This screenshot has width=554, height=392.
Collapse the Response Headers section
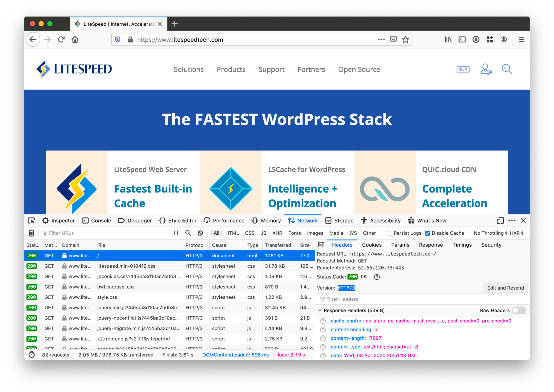(320, 310)
